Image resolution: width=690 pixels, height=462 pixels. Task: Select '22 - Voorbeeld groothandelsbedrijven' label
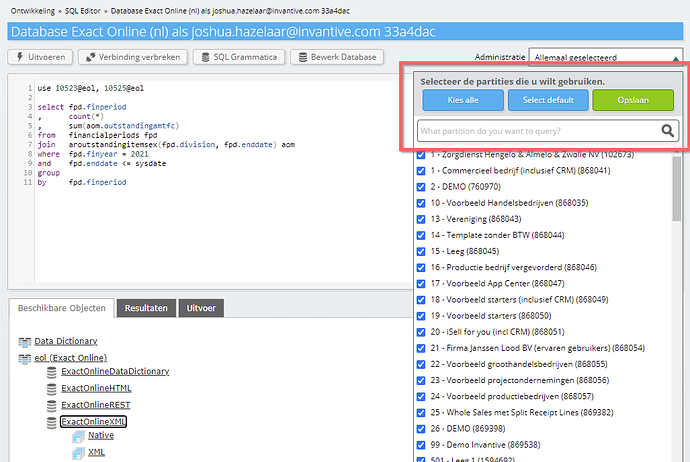click(519, 364)
